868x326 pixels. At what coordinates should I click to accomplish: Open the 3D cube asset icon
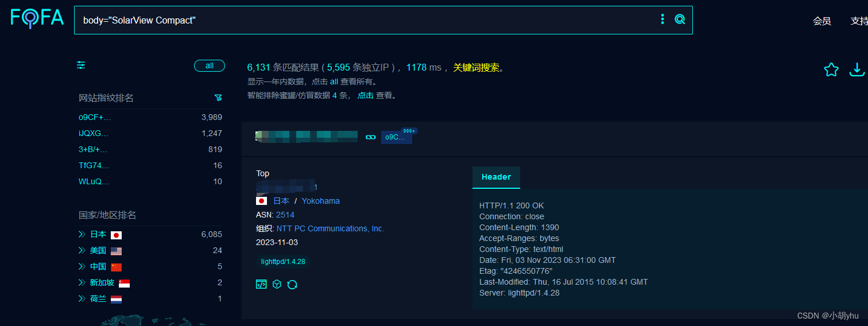point(277,284)
